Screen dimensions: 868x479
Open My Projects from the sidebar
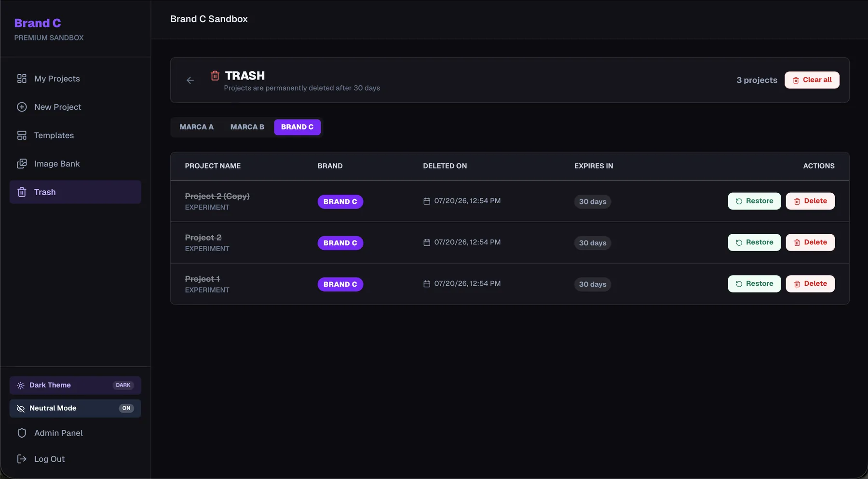click(75, 79)
